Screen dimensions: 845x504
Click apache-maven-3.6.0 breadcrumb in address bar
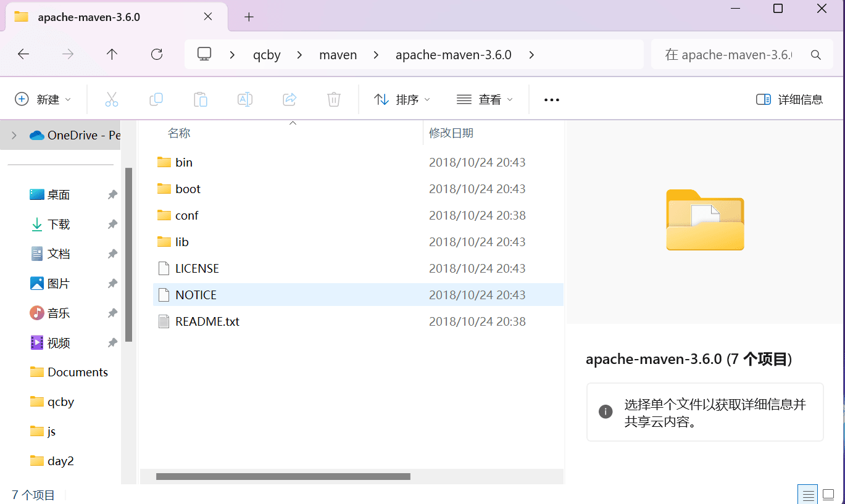454,55
